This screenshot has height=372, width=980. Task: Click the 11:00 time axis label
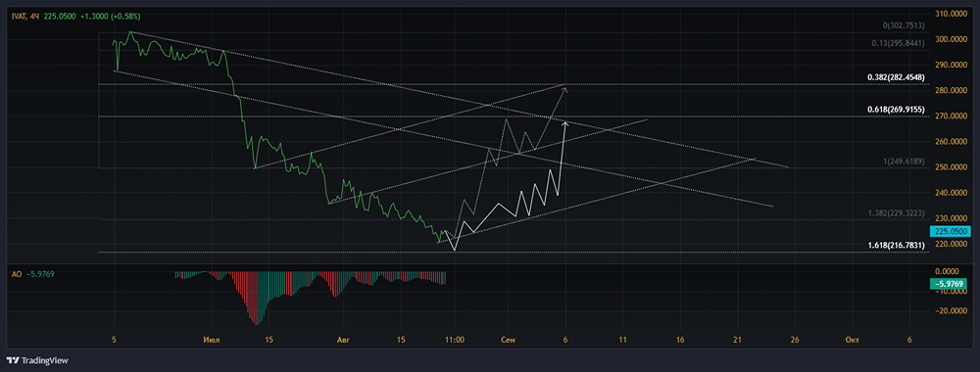[455, 340]
